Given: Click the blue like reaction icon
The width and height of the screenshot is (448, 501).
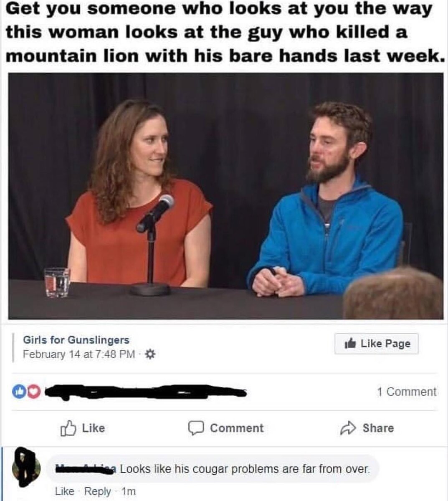Looking at the screenshot, I should (20, 392).
